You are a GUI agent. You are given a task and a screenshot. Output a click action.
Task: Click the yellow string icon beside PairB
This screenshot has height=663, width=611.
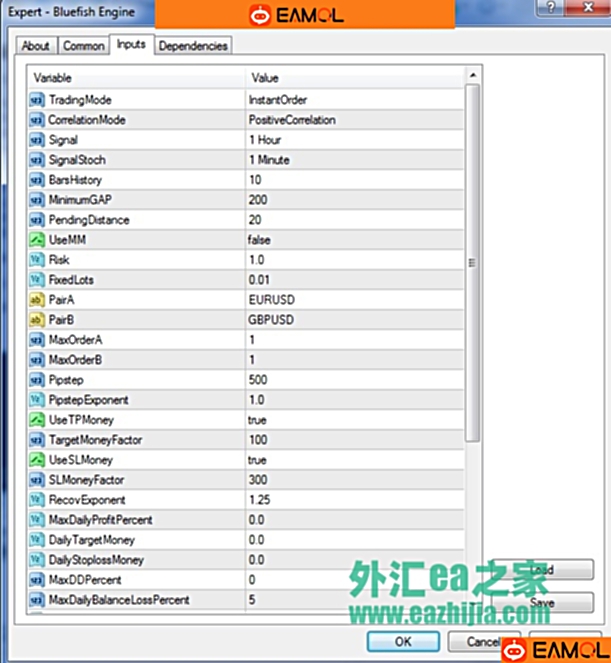(x=37, y=320)
